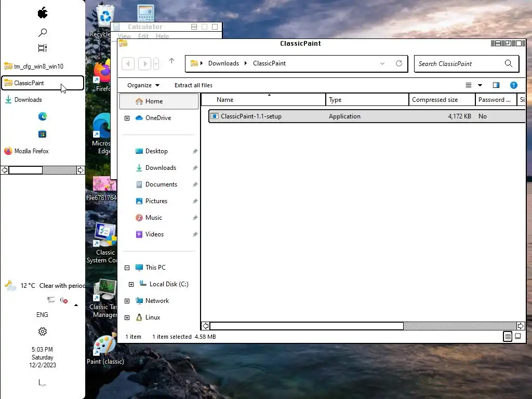Switch to tm_cfg_win8_win10 taskbar window
The height and width of the screenshot is (399, 532).
43,66
